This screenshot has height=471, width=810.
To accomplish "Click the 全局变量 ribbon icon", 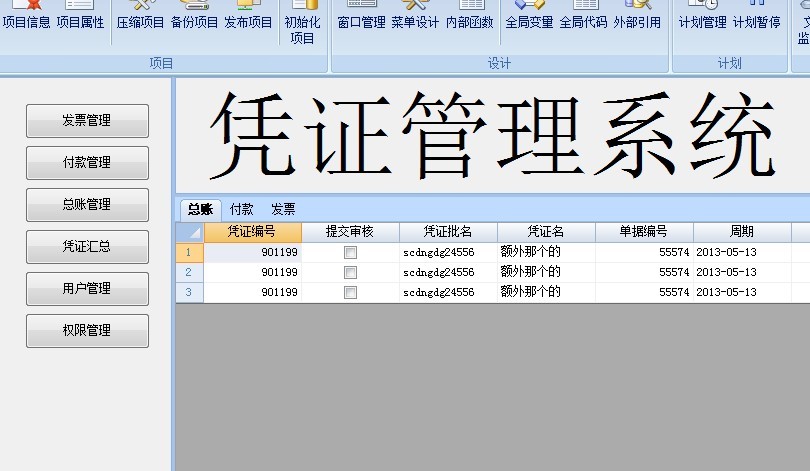I will click(x=529, y=16).
